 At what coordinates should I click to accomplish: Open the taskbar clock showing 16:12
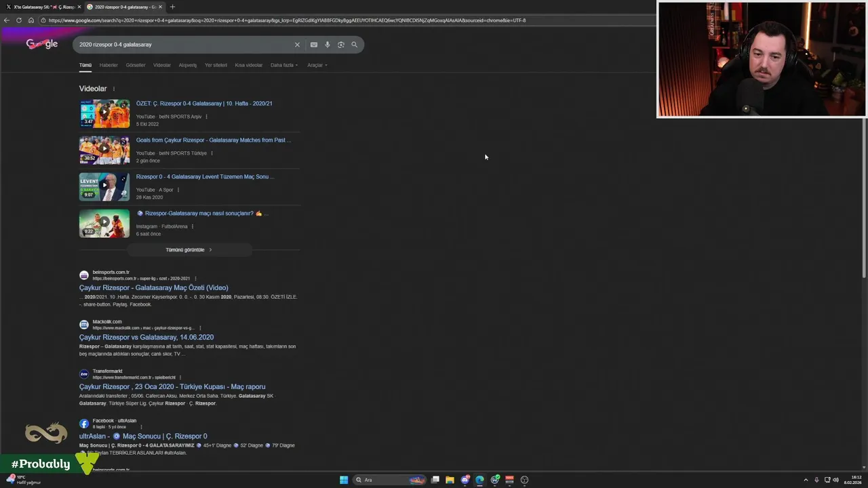click(853, 480)
